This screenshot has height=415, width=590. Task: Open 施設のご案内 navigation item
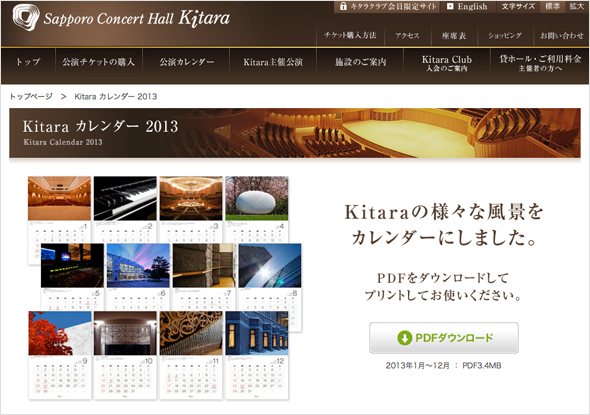pos(360,62)
